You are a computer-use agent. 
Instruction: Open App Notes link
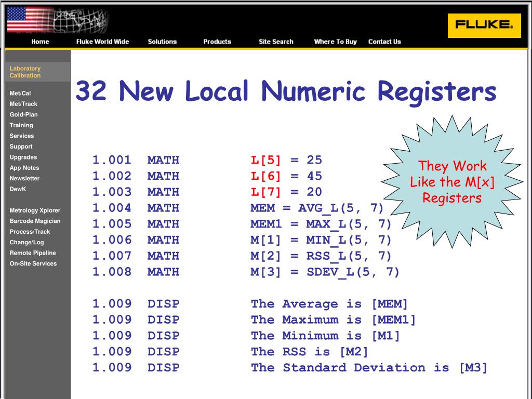point(24,168)
